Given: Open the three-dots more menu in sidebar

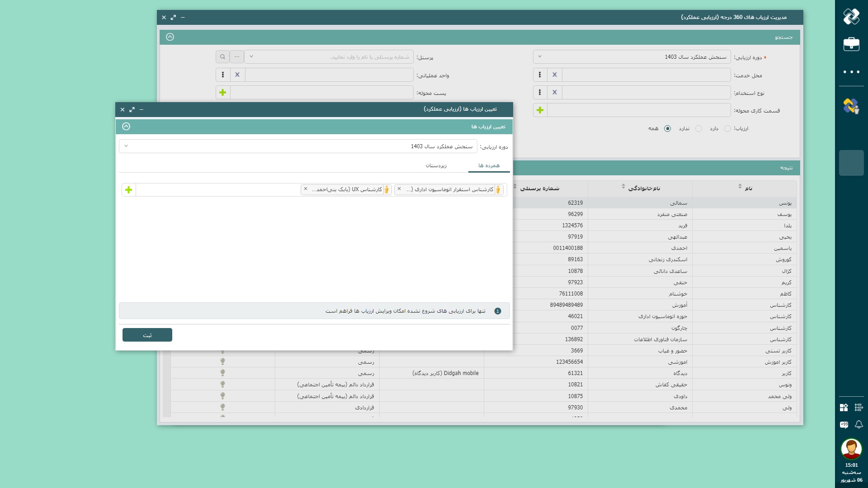Looking at the screenshot, I should [x=851, y=72].
